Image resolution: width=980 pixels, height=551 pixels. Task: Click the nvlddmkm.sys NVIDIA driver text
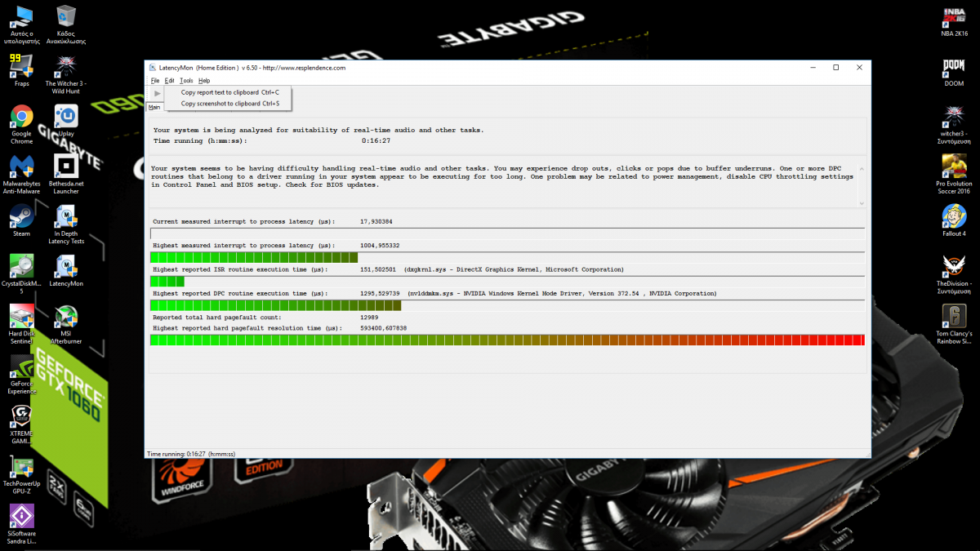tap(562, 293)
